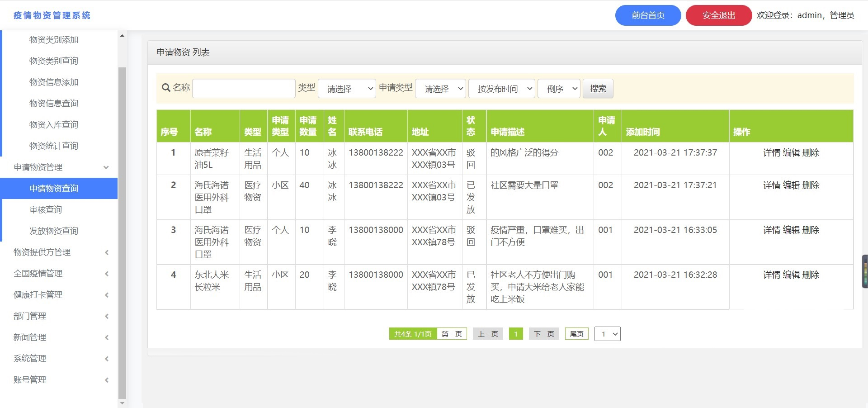
Task: Click timestamp 2021-03-21 16:33:05
Action: tap(675, 230)
